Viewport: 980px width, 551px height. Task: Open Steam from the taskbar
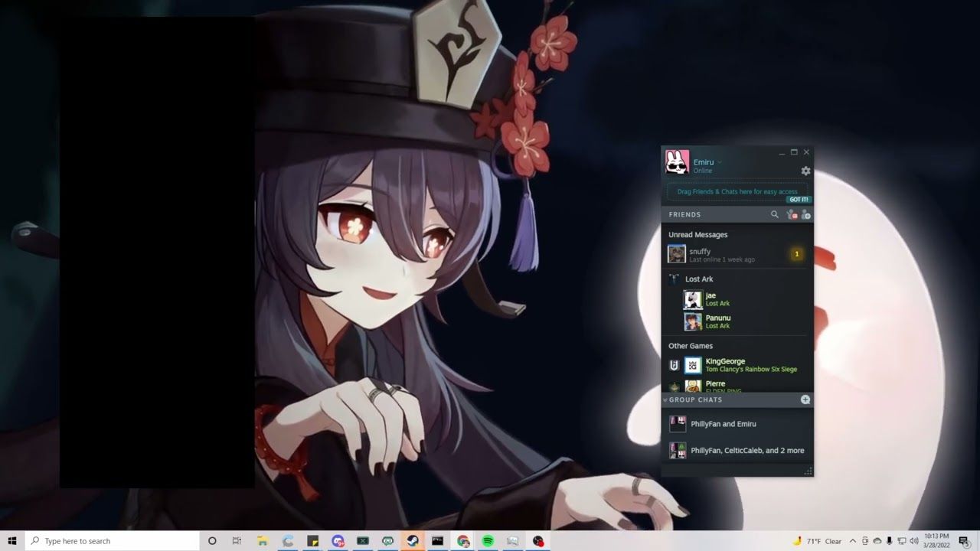pos(413,541)
